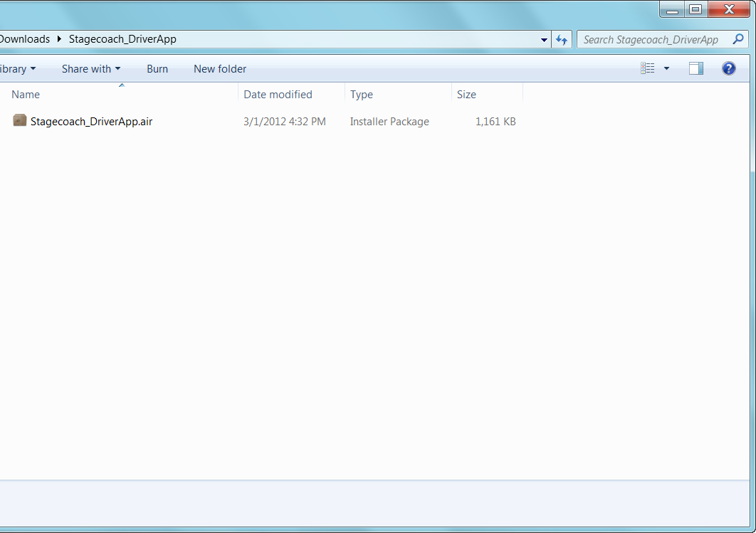
Task: Close the Explorer window
Action: point(729,10)
